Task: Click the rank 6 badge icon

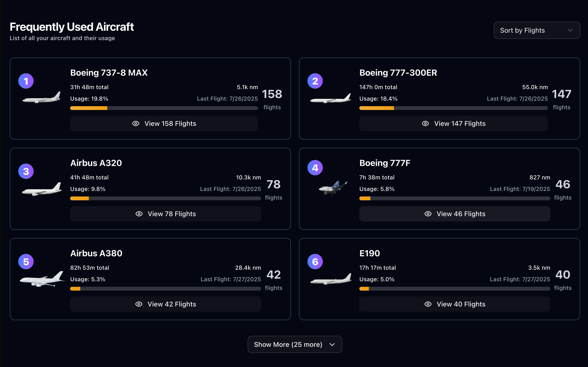Action: pos(315,262)
